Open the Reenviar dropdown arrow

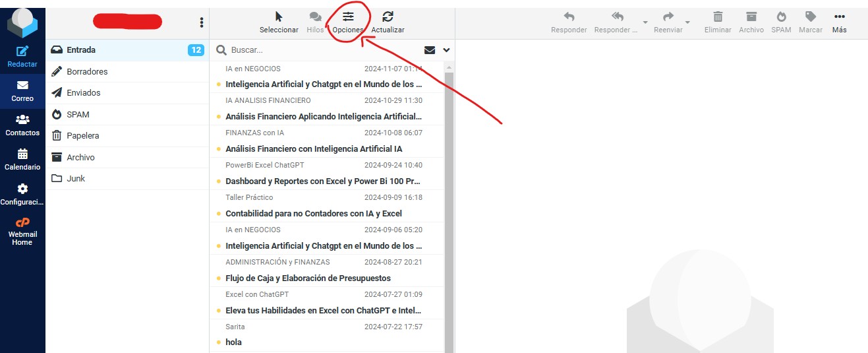tap(688, 22)
